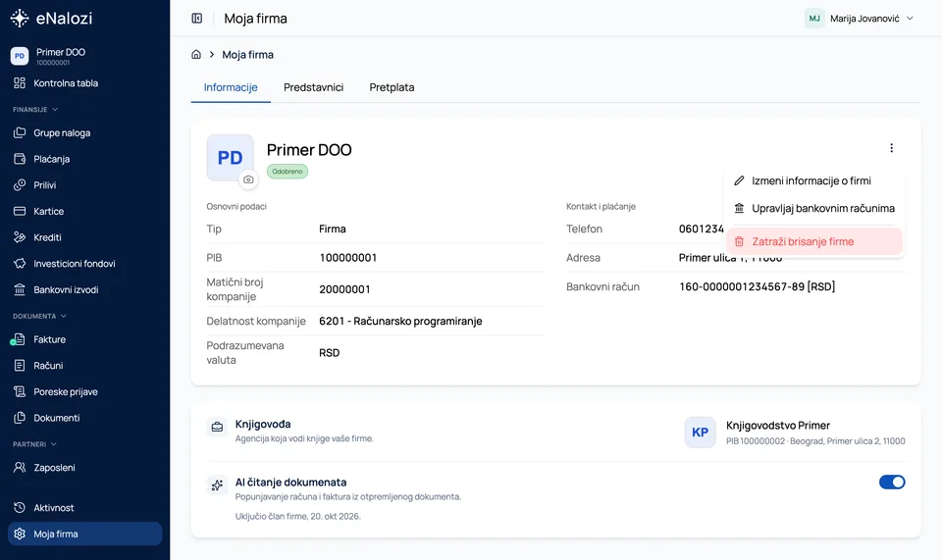Screen dimensions: 942x560
Task: Open the three-dot company options menu
Action: coord(892,148)
